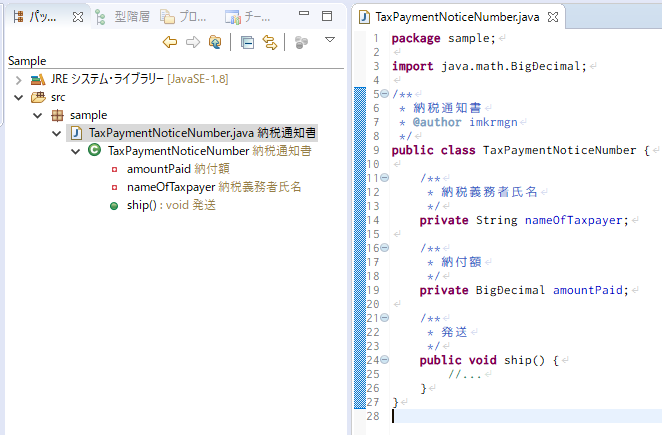
Task: Click nameOfTaxpayer in the editor code
Action: (x=573, y=220)
